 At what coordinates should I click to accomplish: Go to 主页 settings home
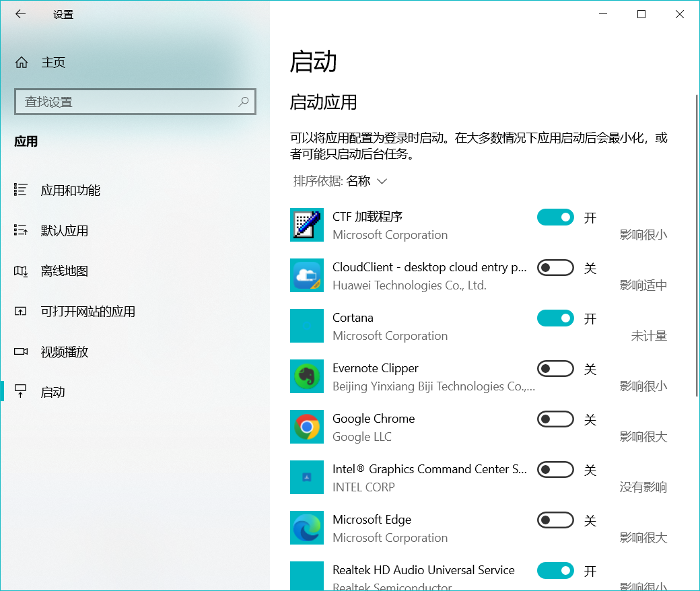(x=135, y=63)
